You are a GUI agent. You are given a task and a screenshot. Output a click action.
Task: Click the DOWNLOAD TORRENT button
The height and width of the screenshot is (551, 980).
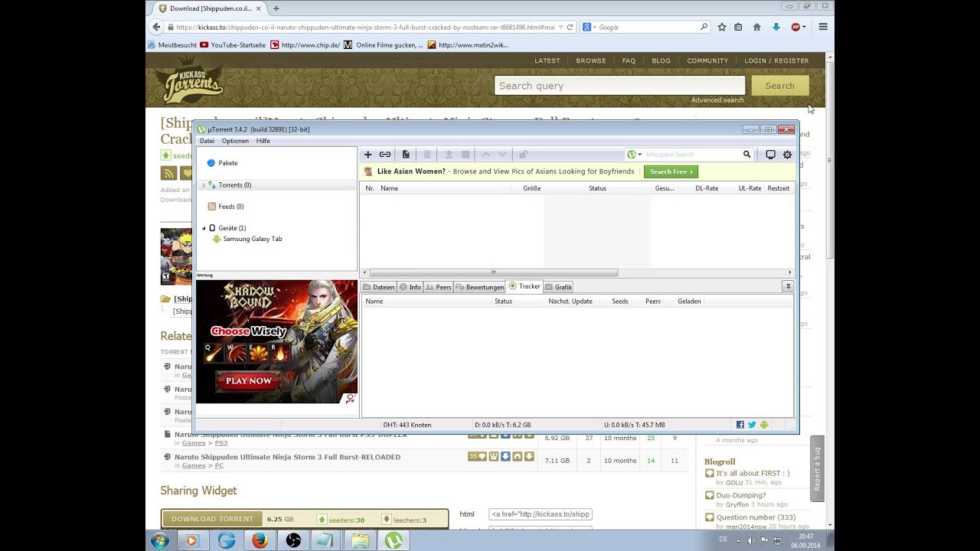coord(212,519)
